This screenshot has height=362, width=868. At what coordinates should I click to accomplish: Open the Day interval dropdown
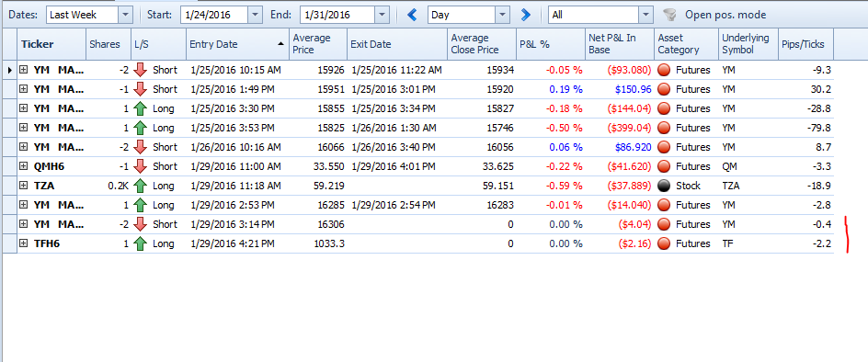502,15
